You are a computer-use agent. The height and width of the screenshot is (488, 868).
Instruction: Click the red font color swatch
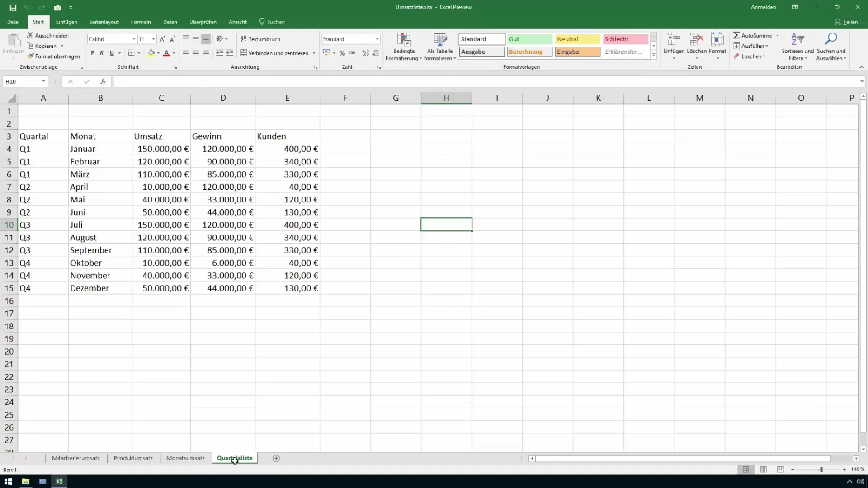166,53
